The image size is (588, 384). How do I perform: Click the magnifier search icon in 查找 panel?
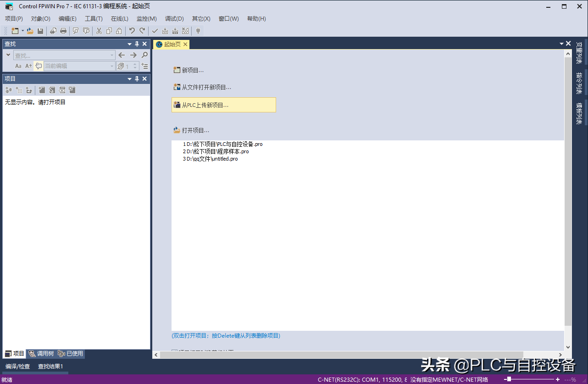click(144, 55)
